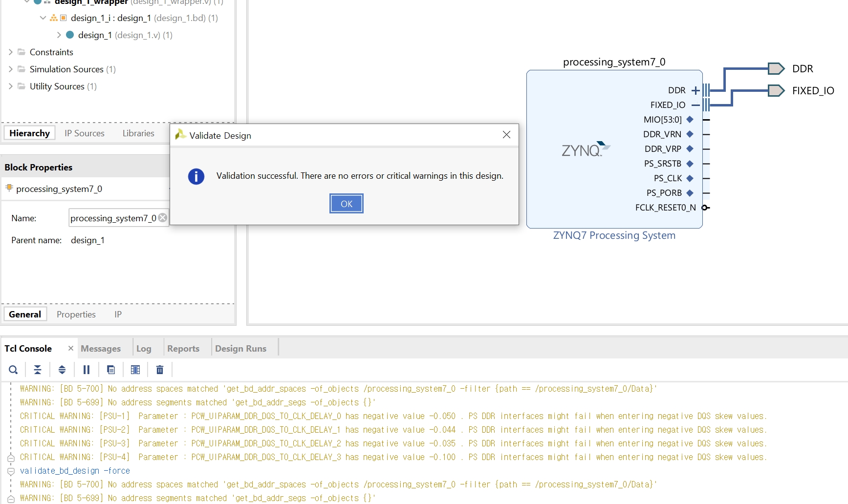This screenshot has height=504, width=848.
Task: Click the PS_SRSTB pin diamond
Action: click(690, 163)
